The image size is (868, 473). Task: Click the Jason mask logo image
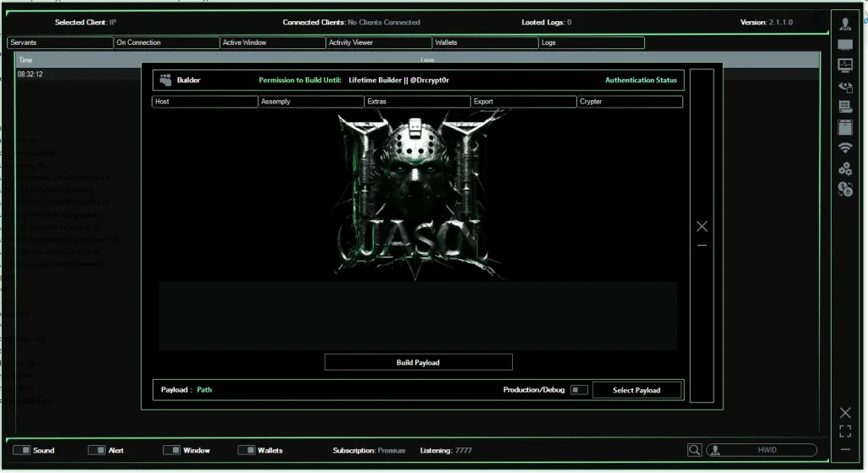point(419,195)
